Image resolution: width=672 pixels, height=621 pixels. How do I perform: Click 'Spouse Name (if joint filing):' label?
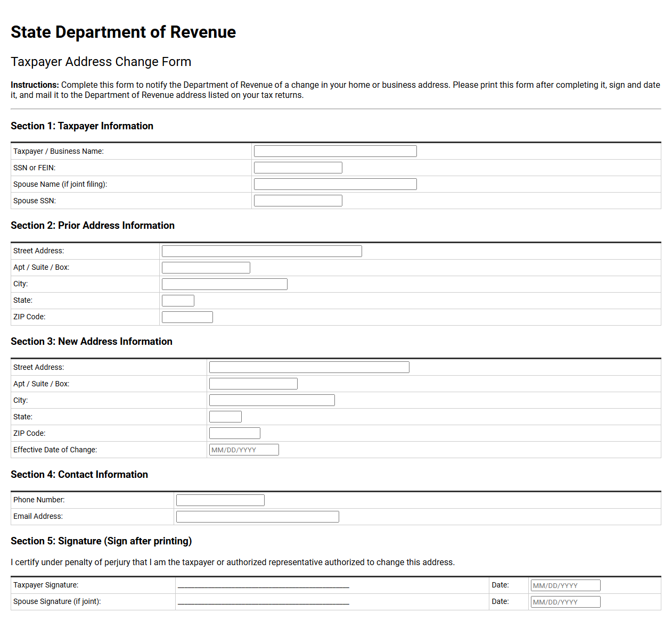[60, 184]
